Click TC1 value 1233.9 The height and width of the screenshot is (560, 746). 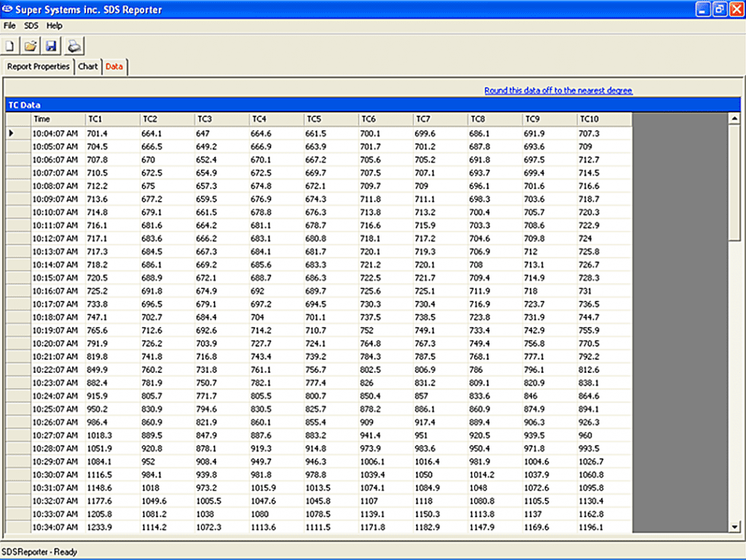(x=99, y=527)
